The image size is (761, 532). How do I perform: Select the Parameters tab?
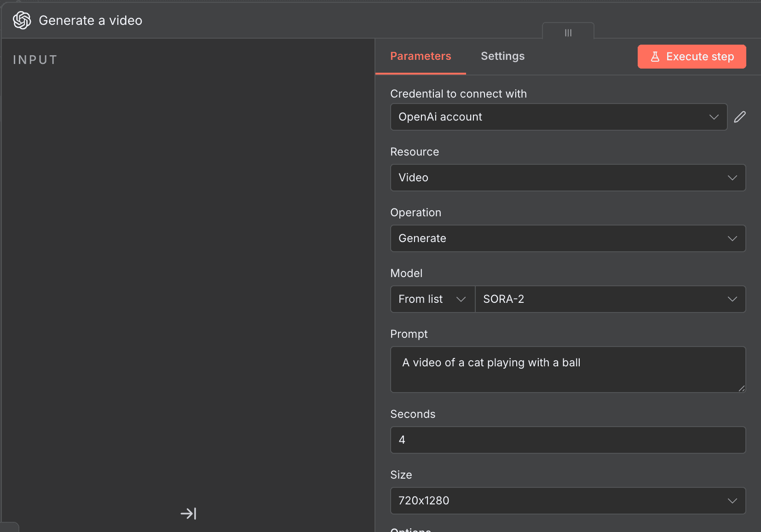coord(421,56)
